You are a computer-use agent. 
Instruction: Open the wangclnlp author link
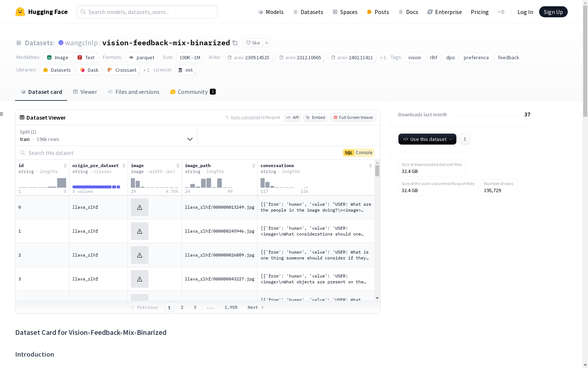pyautogui.click(x=82, y=43)
